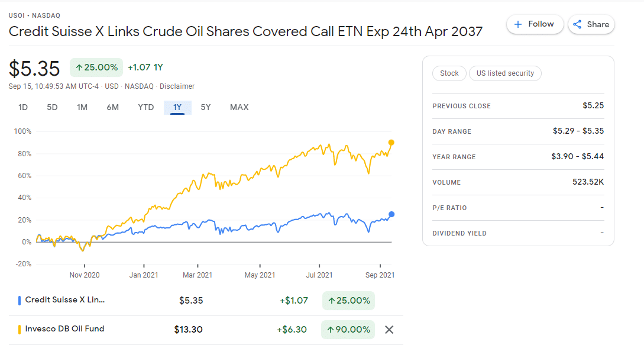Select the YTD range tab
644x348 pixels.
146,107
